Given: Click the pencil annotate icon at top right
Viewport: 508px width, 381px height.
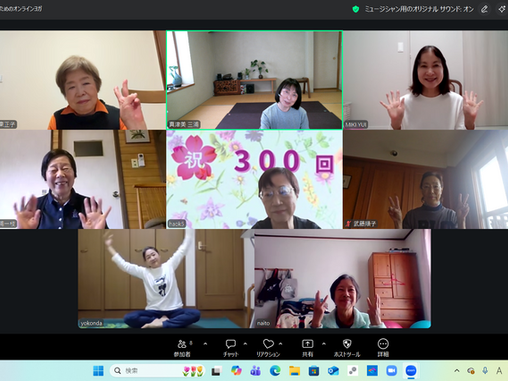Looking at the screenshot, I should [x=484, y=9].
